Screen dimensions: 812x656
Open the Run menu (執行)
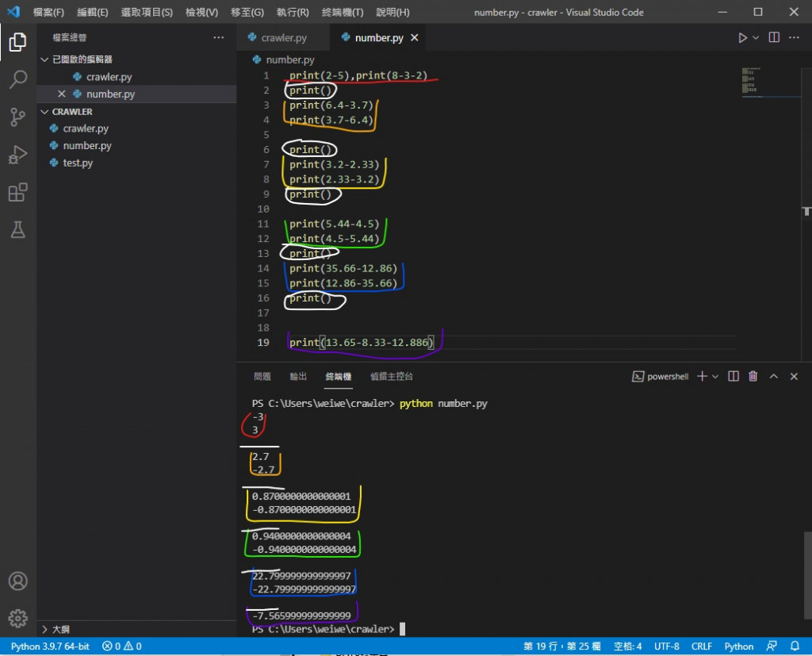click(x=293, y=12)
